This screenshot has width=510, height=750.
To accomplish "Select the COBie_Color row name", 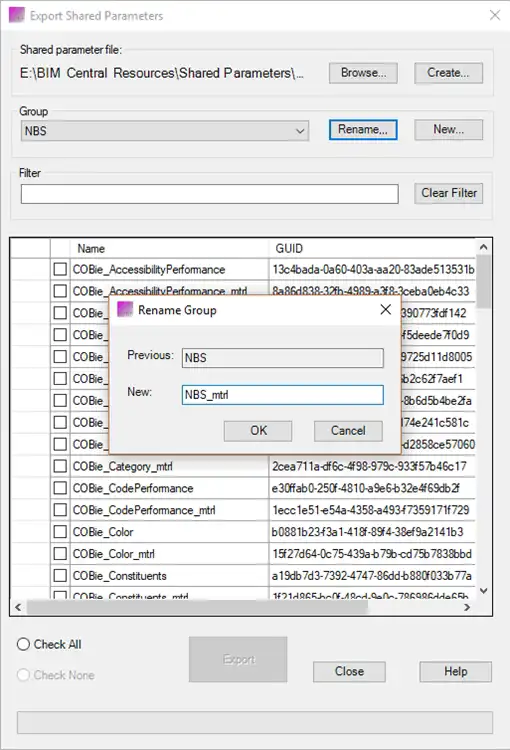I will click(x=103, y=532).
